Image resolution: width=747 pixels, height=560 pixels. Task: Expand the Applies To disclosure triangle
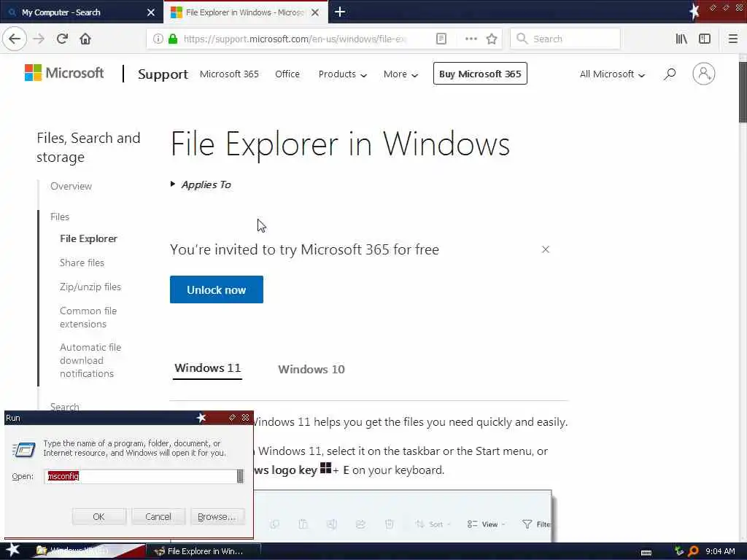(173, 184)
